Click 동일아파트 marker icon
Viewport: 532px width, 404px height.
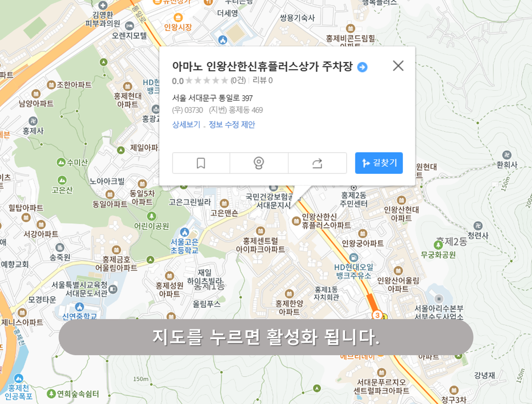pyautogui.click(x=110, y=194)
